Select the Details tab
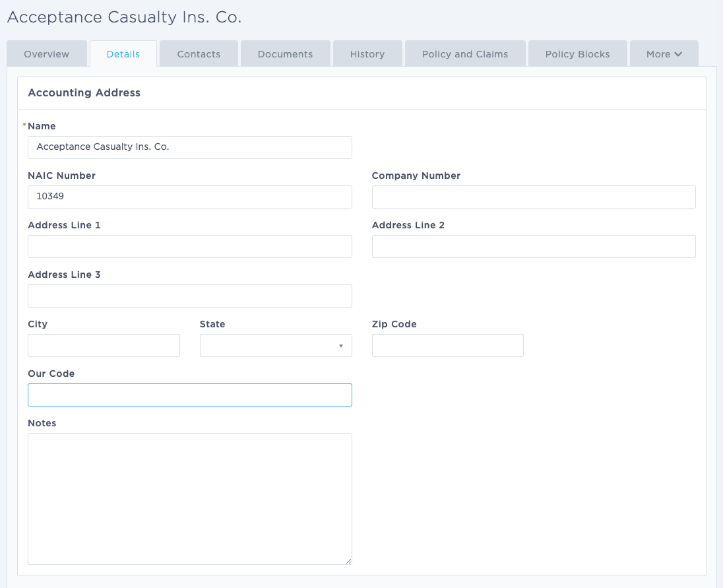723x588 pixels. point(123,54)
